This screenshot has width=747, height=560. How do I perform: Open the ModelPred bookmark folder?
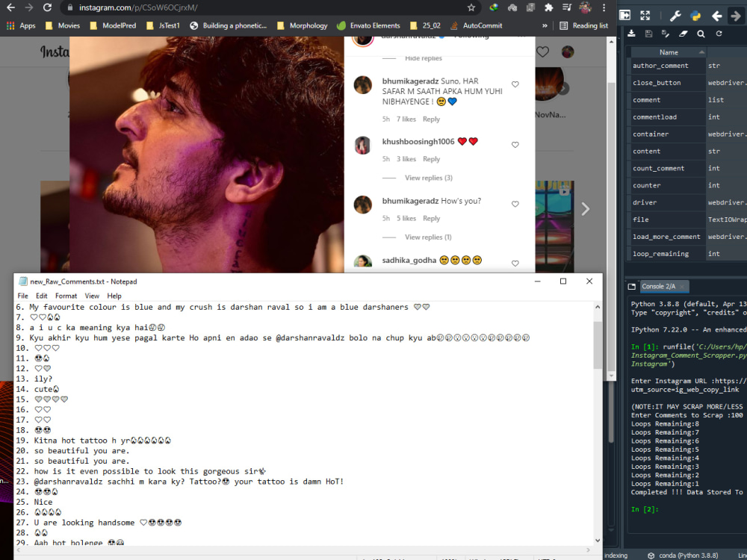(x=113, y=25)
